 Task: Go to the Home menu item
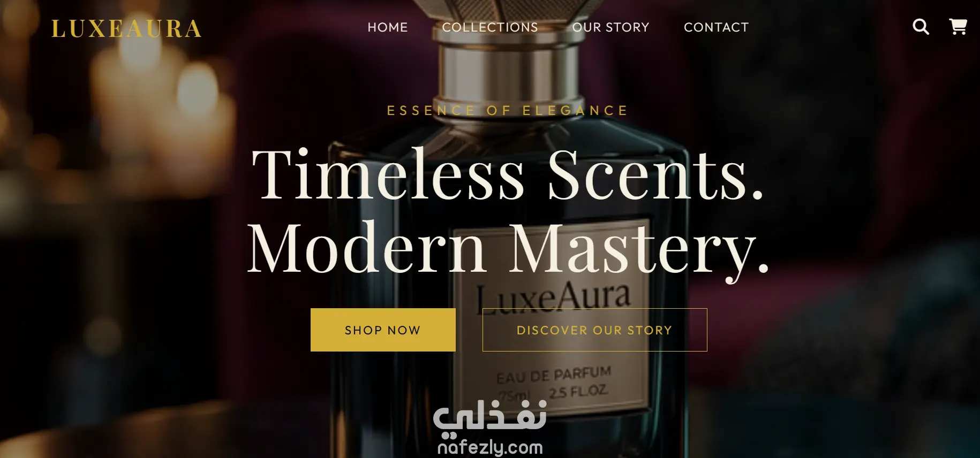388,27
